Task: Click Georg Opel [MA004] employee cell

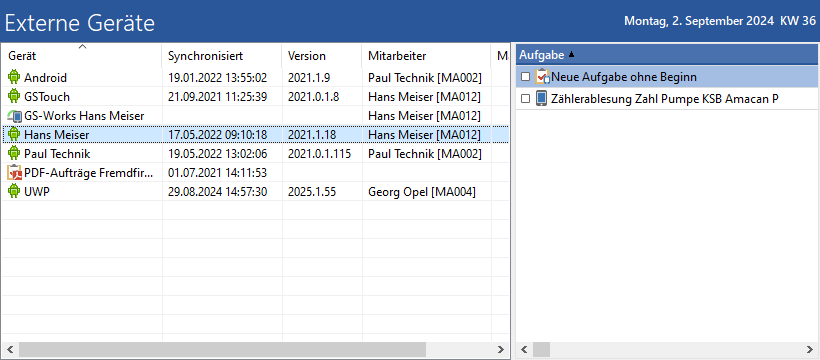Action: 422,192
